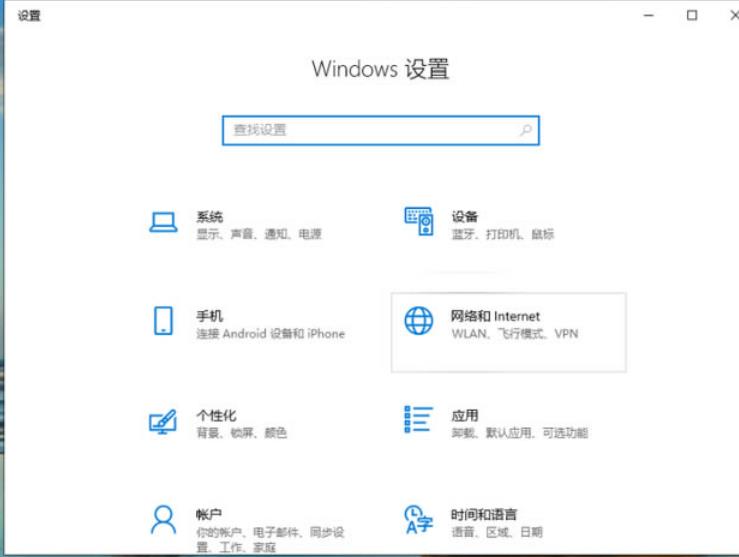Click the magnifier icon in the search box
739x557 pixels.
click(526, 130)
